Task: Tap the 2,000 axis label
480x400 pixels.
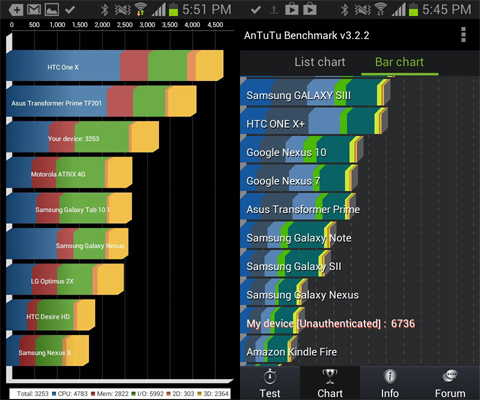Action: tap(102, 25)
